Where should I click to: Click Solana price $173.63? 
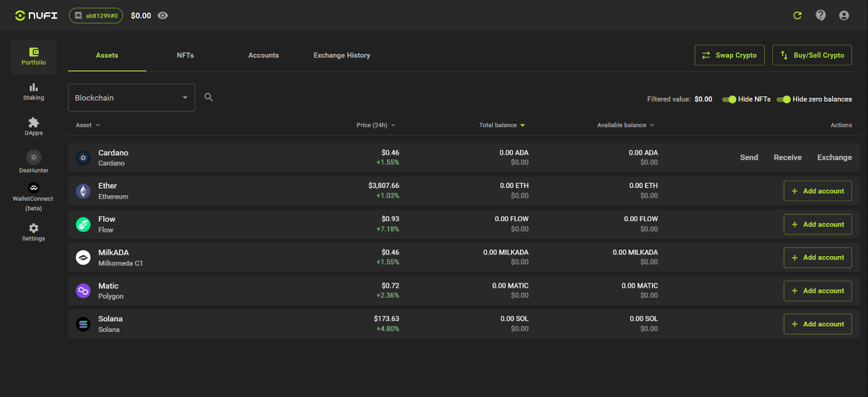[x=386, y=318]
